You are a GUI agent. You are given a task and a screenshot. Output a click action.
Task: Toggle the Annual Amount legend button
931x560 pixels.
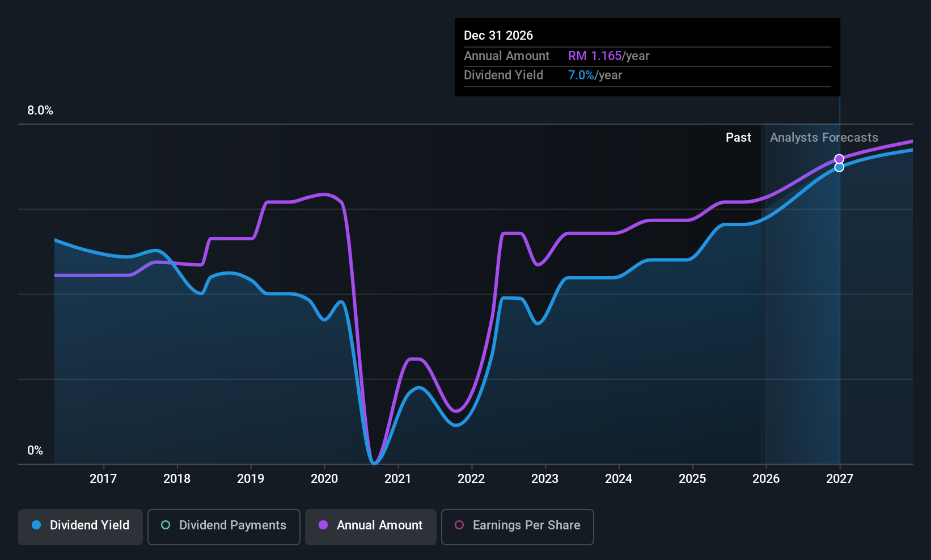click(x=371, y=527)
